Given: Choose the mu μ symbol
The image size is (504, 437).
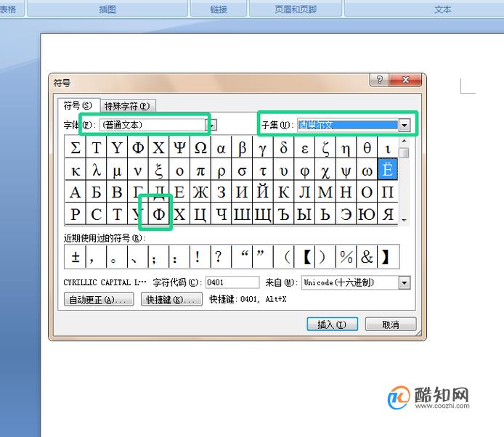Looking at the screenshot, I should point(117,169).
